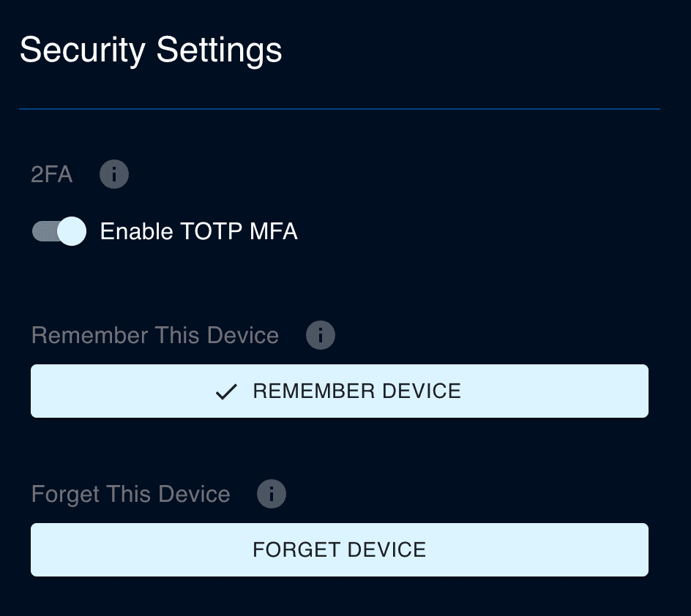This screenshot has height=616, width=691.
Task: Click the Security Settings heading
Action: click(150, 50)
